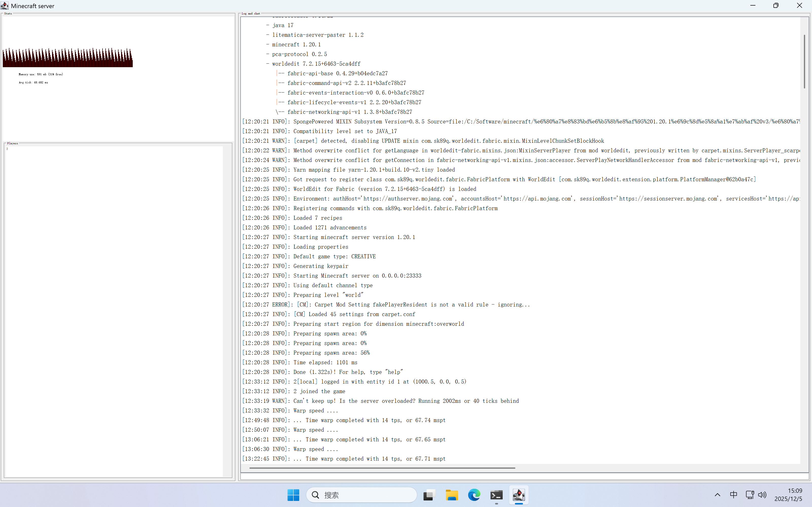Open the clock and date panel
The width and height of the screenshot is (812, 507).
788,495
